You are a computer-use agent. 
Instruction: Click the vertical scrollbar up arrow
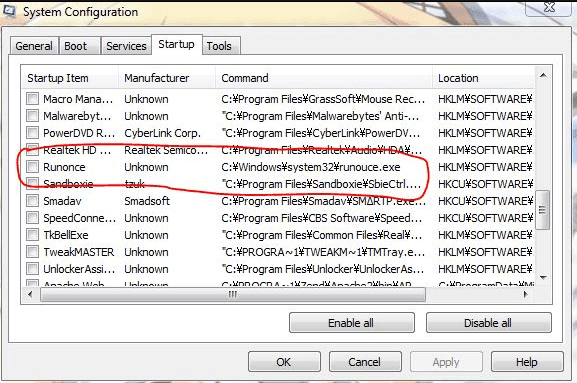(543, 76)
